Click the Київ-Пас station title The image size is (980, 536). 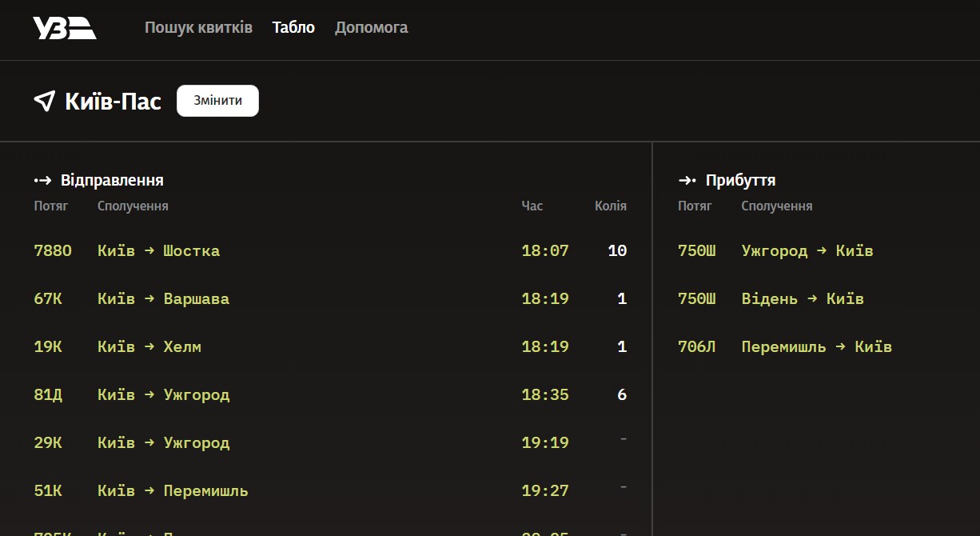pyautogui.click(x=113, y=102)
